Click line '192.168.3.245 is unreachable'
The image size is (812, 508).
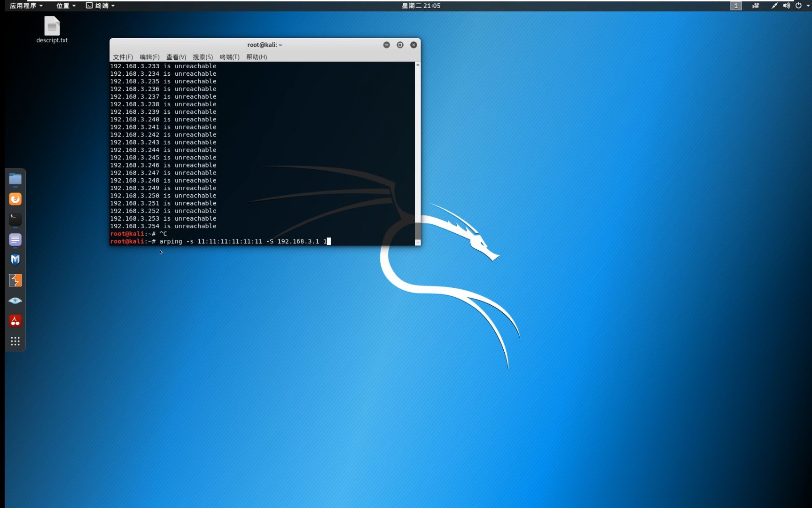163,158
